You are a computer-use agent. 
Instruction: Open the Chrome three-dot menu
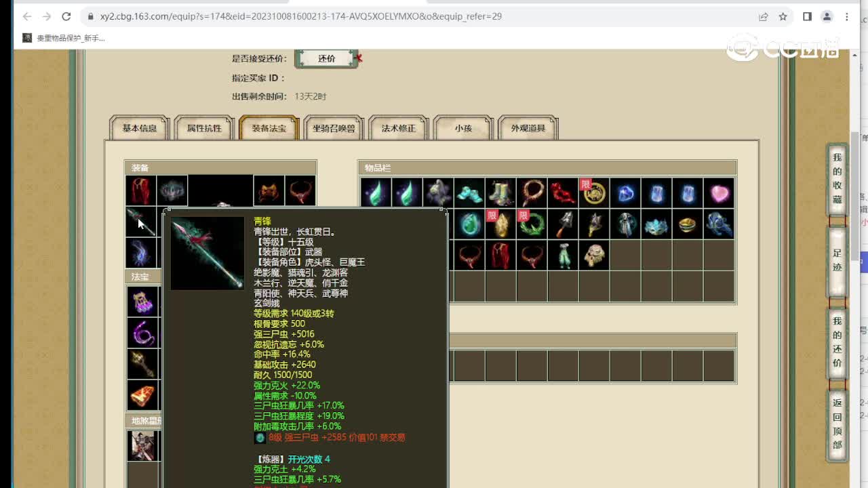[847, 16]
